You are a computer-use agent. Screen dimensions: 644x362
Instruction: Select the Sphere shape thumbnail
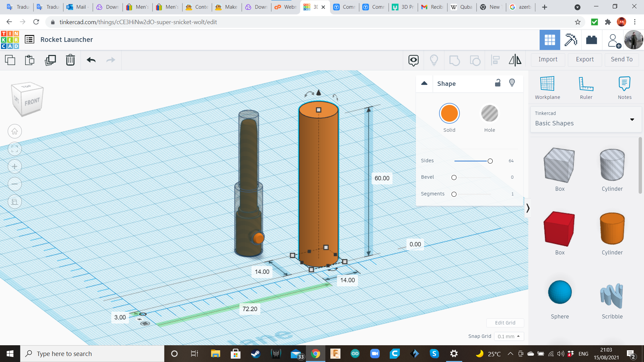coord(559,292)
